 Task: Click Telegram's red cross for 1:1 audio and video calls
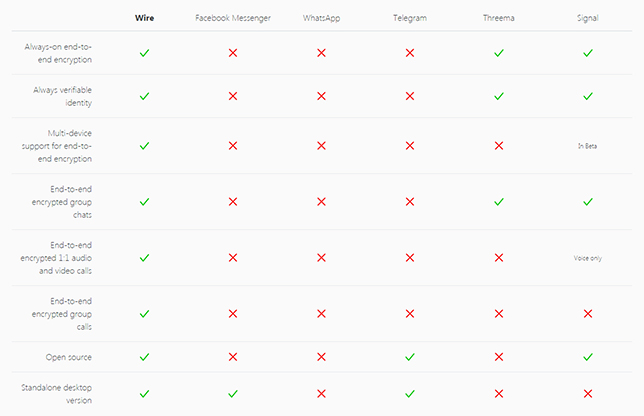[410, 257]
